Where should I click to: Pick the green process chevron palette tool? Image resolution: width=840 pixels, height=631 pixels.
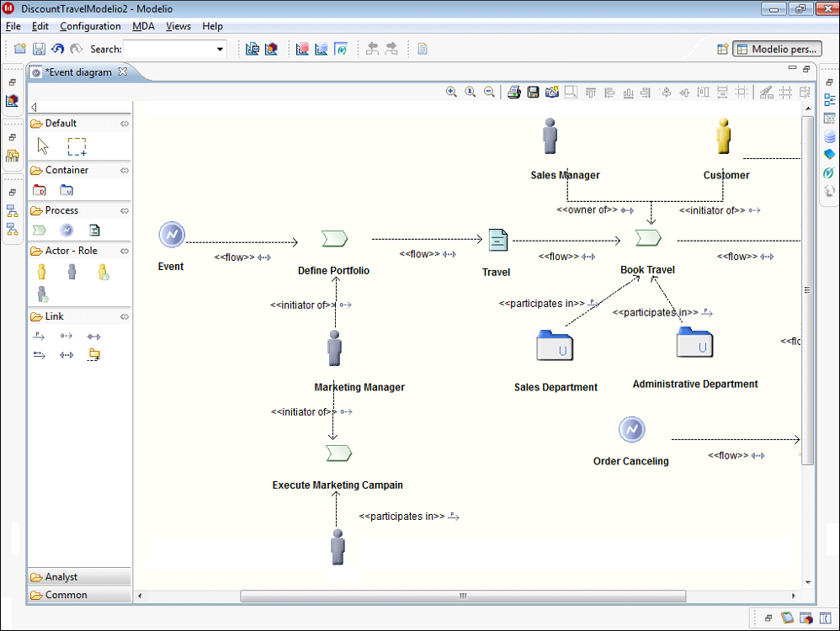click(40, 231)
